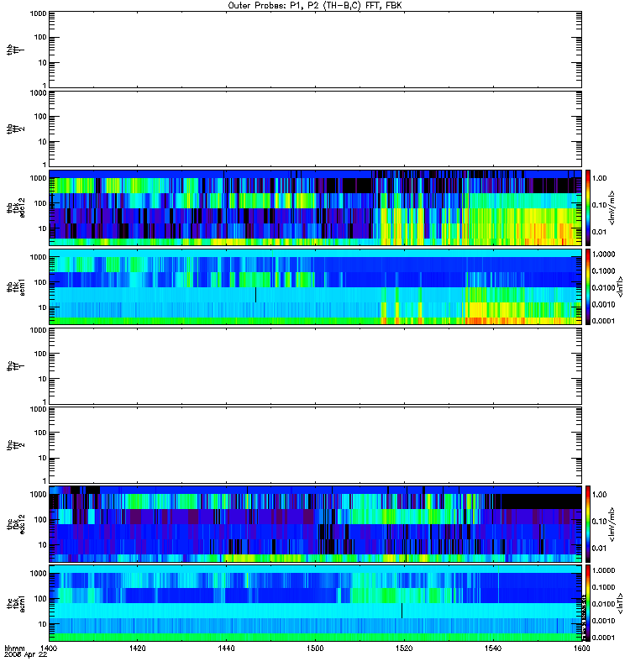This screenshot has height=672, width=630.
Task: Click the '1500' time axis label
Action: [315, 648]
